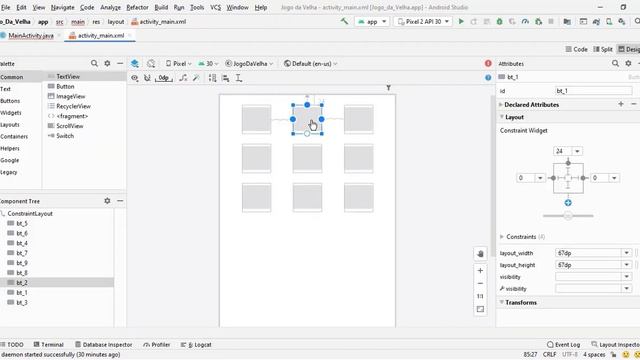Screen dimensions: 640x360
Task: Expand the Constraints section
Action: (502, 236)
